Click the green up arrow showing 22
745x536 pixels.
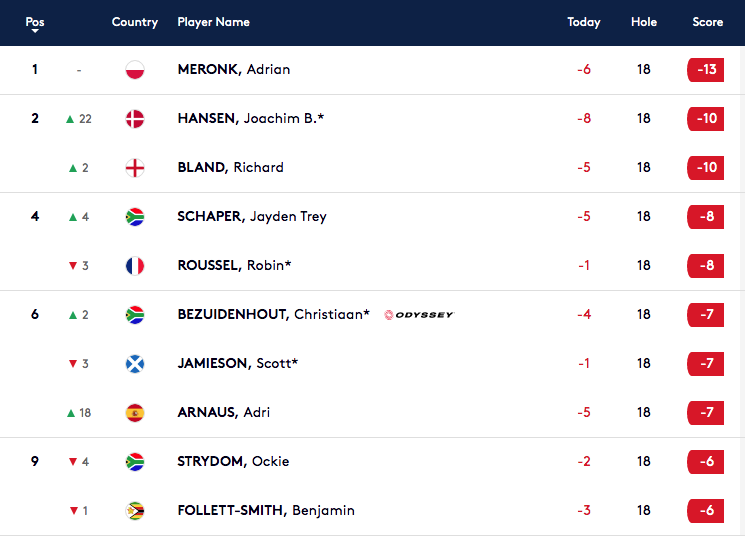(70, 119)
